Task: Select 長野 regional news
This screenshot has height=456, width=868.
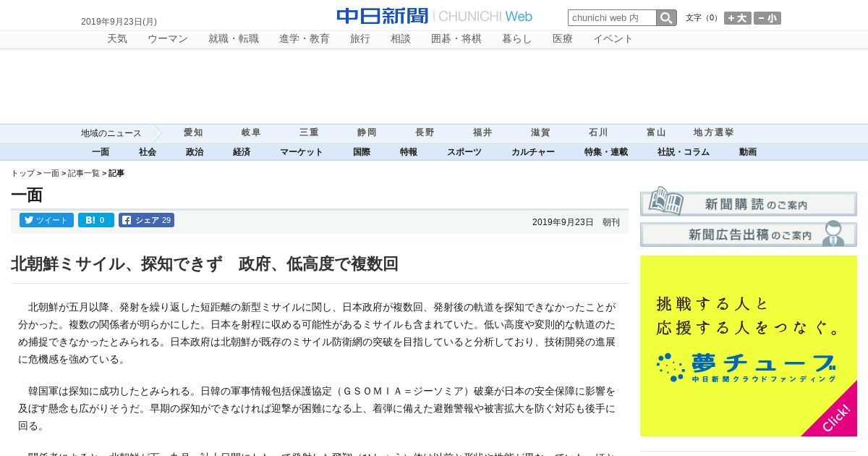Action: [425, 132]
